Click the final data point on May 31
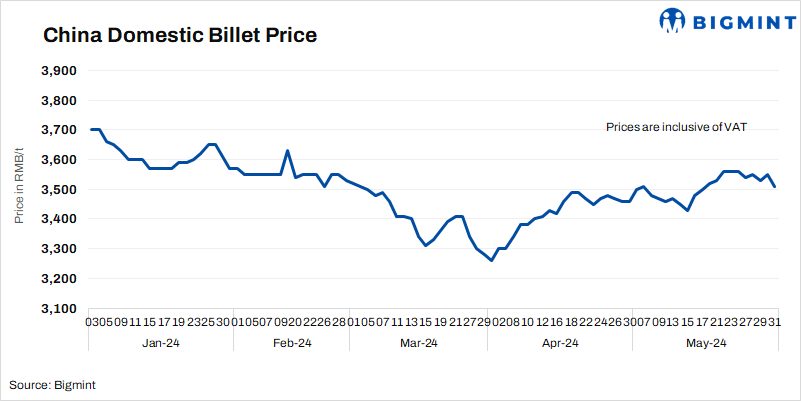This screenshot has width=801, height=401. [776, 186]
